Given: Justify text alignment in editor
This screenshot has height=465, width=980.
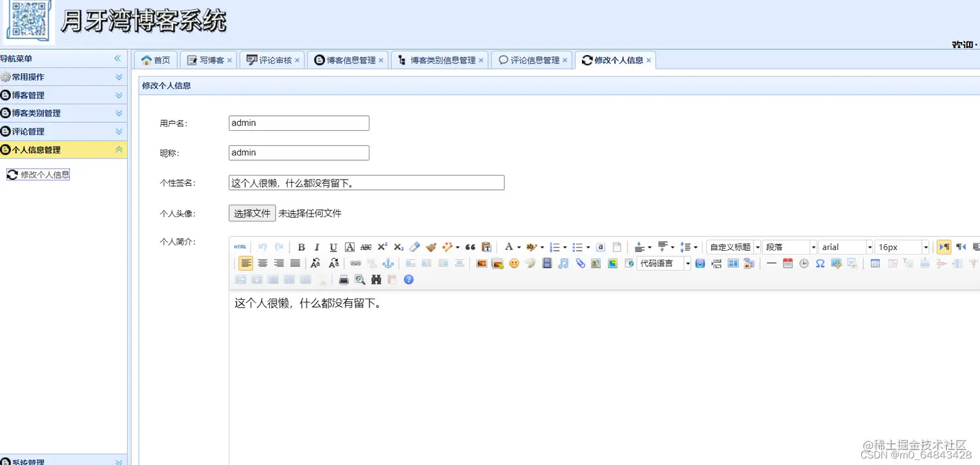Looking at the screenshot, I should pyautogui.click(x=295, y=264).
